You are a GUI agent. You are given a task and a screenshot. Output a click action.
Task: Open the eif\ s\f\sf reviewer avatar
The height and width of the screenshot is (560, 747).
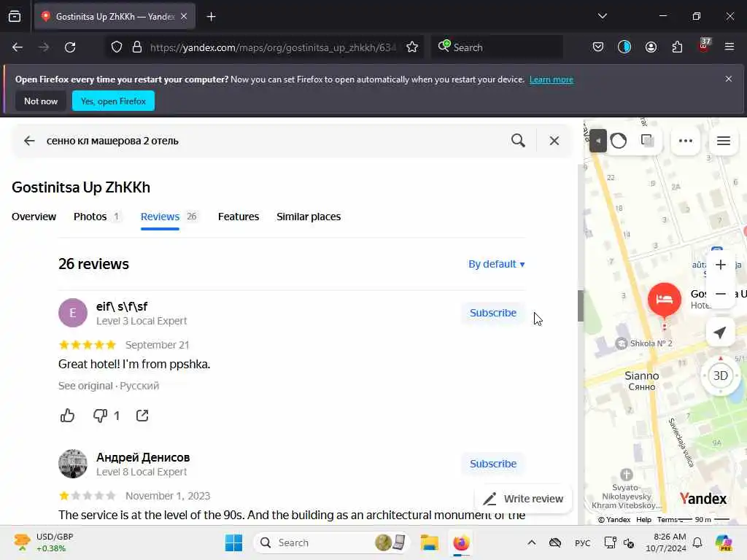[73, 313]
